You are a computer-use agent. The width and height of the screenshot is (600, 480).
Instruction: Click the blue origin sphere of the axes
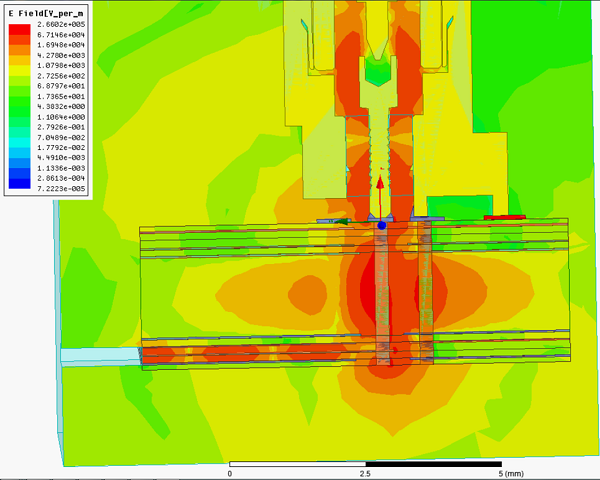click(x=381, y=226)
